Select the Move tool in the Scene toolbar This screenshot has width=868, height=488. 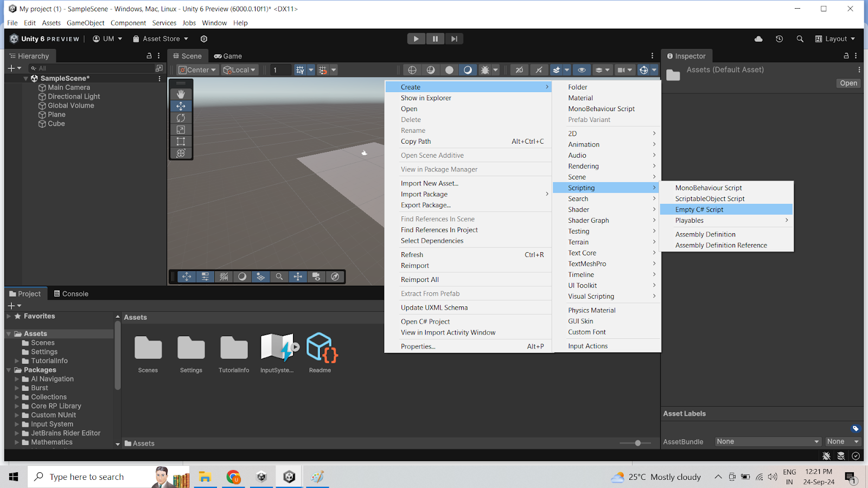click(x=181, y=106)
